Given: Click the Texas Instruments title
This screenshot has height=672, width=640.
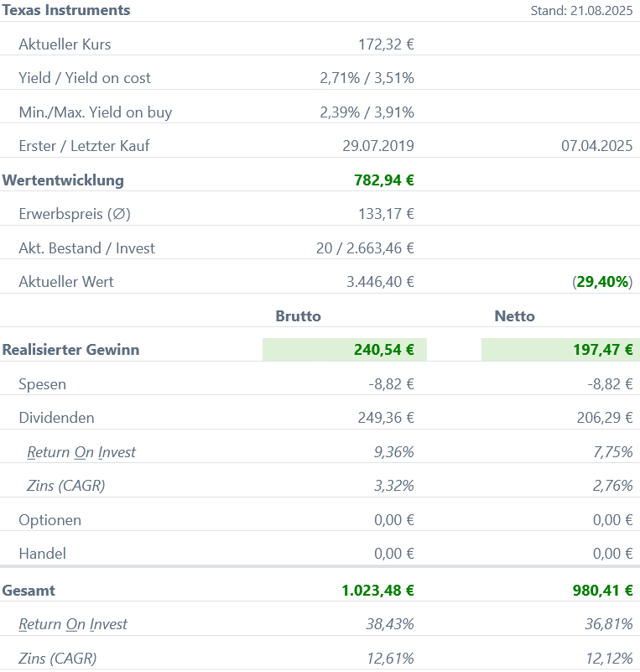Looking at the screenshot, I should pos(66,11).
